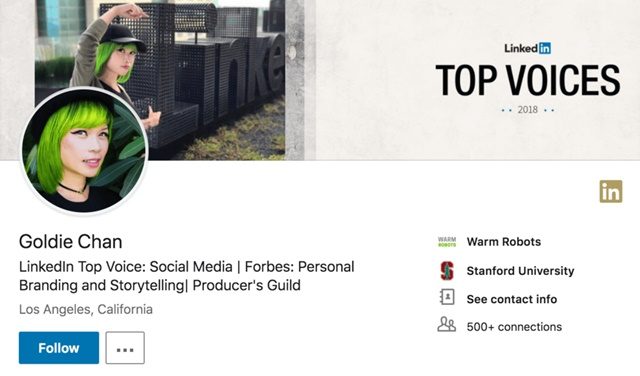Image resolution: width=640 pixels, height=376 pixels.
Task: Click the Goldie Chan profile name
Action: 71,242
